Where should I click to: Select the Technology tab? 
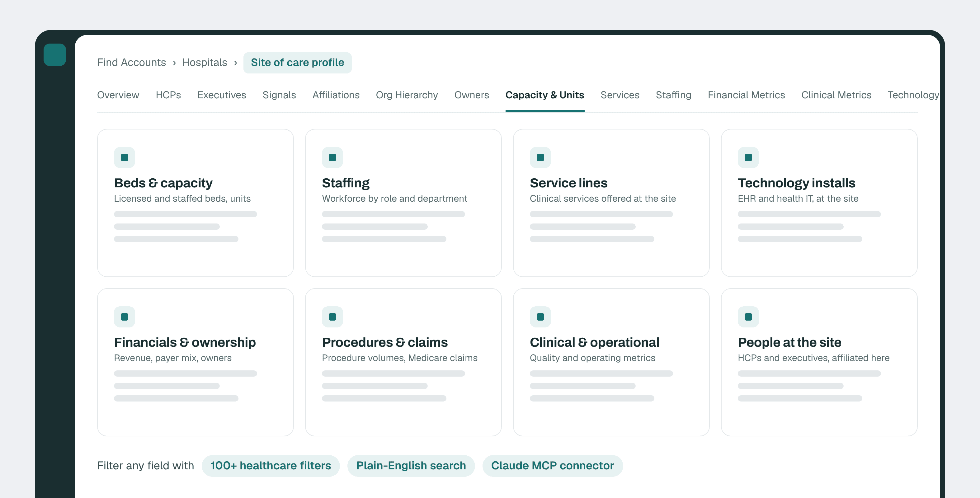pyautogui.click(x=913, y=95)
